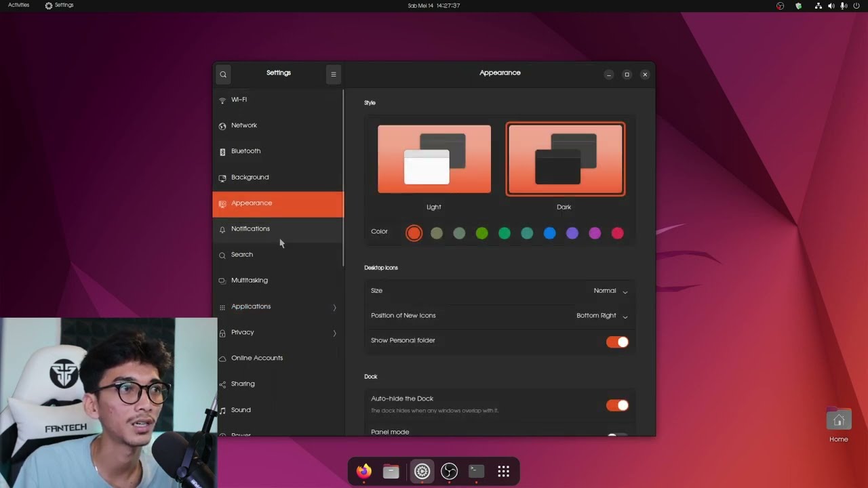The image size is (868, 488).
Task: Click the Sound music note icon
Action: (222, 411)
